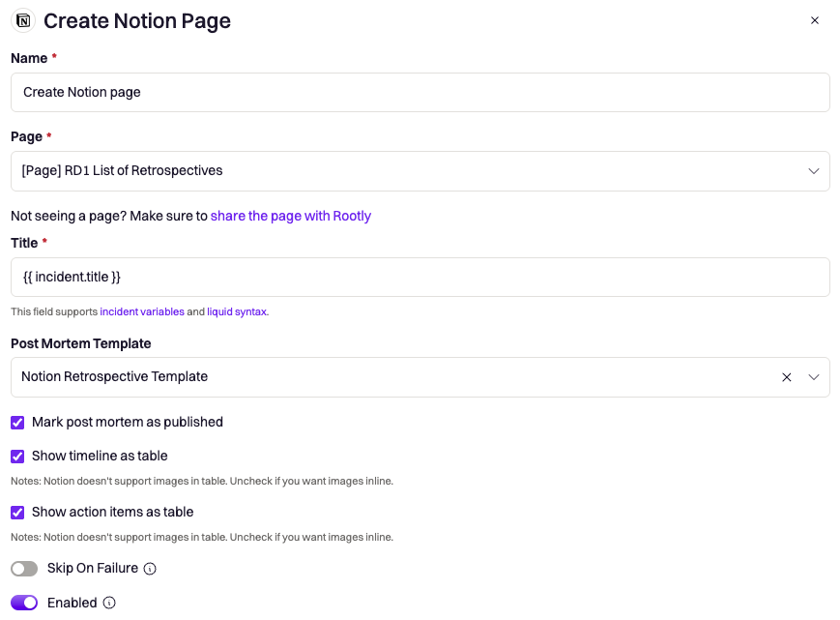
Task: Turn on the Skip On Failure switch
Action: (x=24, y=569)
